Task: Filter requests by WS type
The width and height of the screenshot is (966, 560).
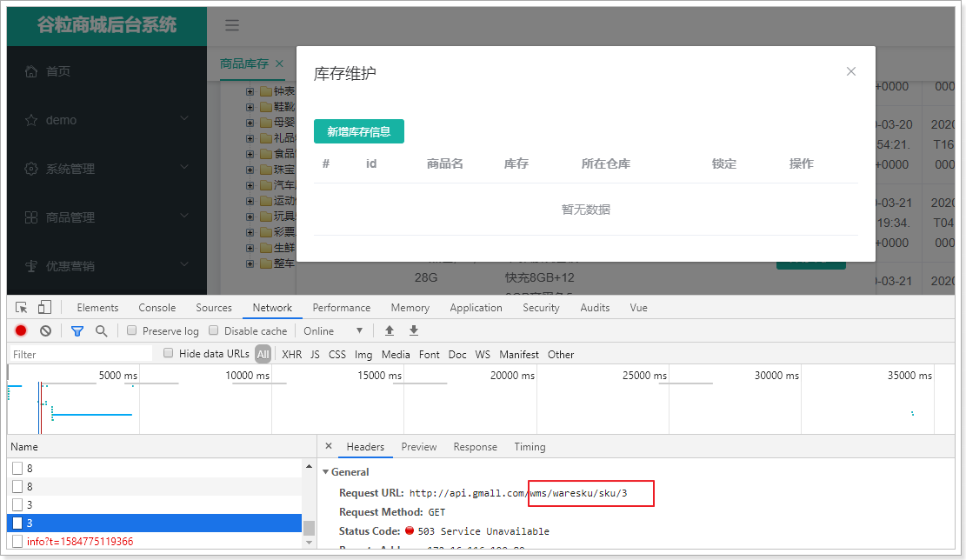Action: tap(483, 354)
